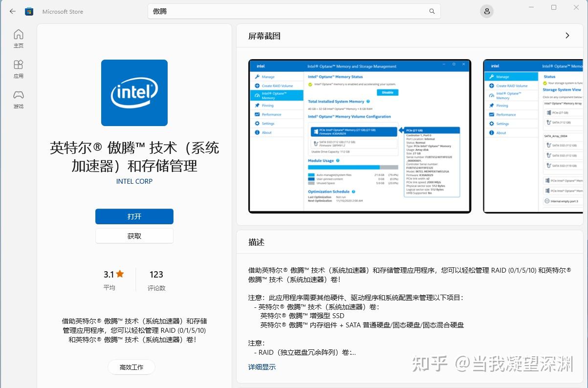This screenshot has width=588, height=388.
Task: Open the first Optane Memory screenshot
Action: point(360,136)
